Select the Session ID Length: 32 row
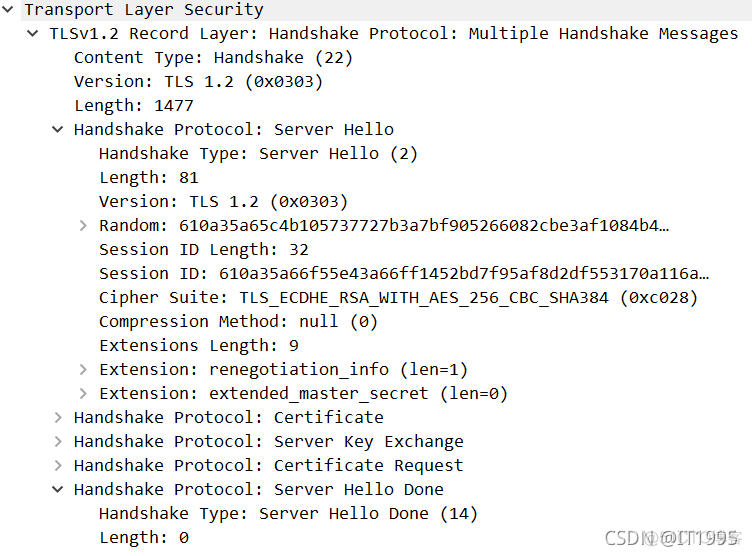Screen dimensions: 752x556 tap(204, 249)
